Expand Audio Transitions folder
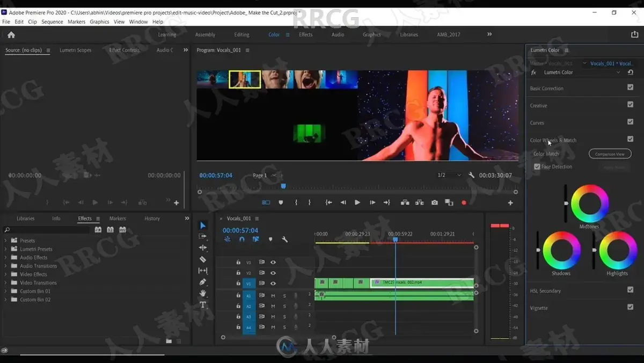The height and width of the screenshot is (363, 644). click(6, 266)
